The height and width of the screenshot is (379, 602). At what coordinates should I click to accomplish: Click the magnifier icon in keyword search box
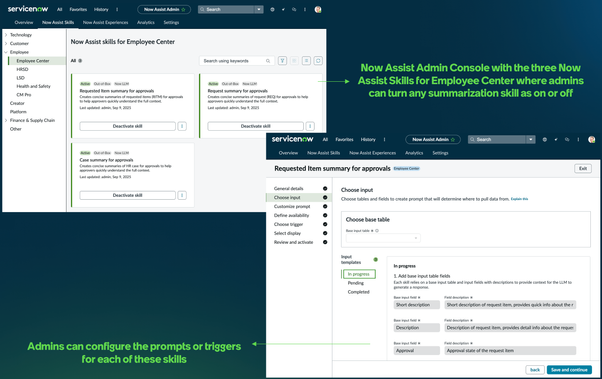[x=268, y=61]
